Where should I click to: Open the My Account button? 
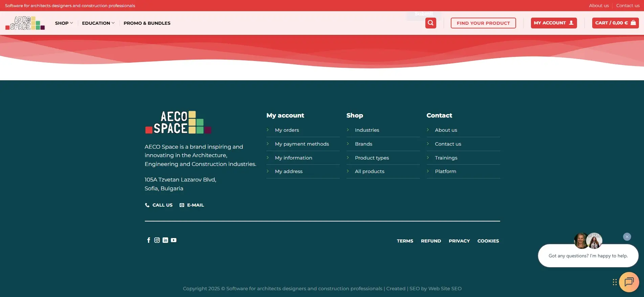[553, 23]
